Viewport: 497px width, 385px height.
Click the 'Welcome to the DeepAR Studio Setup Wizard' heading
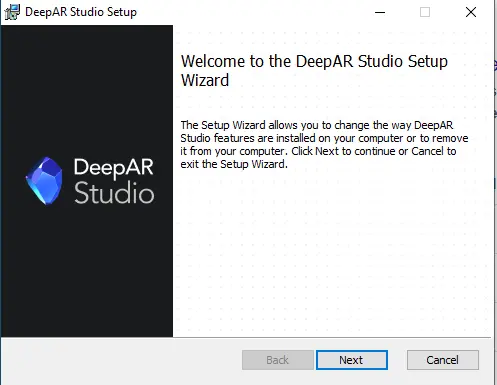[x=314, y=71]
